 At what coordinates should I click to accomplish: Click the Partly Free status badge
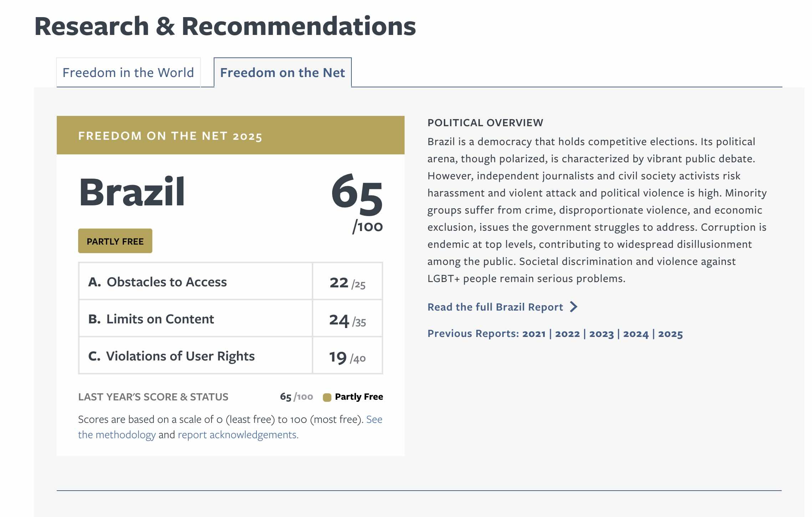click(115, 241)
